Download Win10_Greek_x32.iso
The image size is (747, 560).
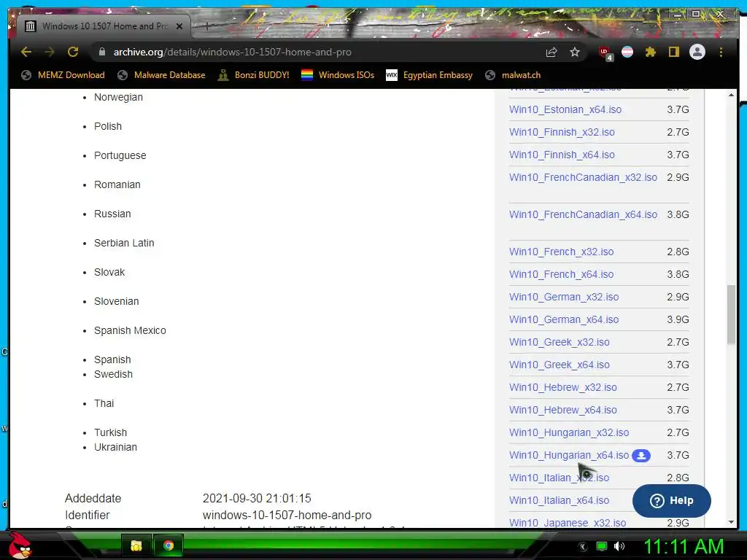tap(560, 342)
